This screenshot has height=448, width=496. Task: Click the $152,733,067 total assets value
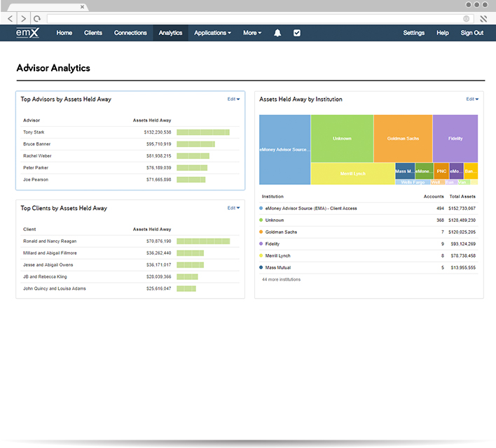pyautogui.click(x=462, y=209)
